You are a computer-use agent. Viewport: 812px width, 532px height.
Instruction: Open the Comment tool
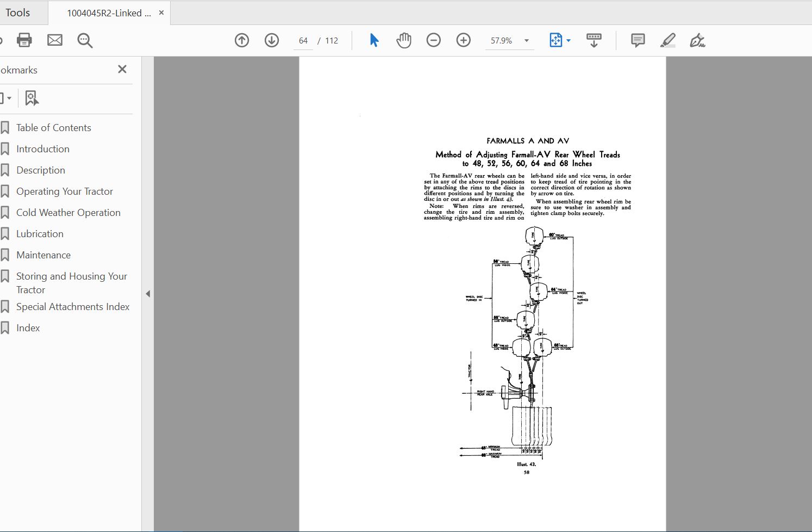tap(636, 40)
